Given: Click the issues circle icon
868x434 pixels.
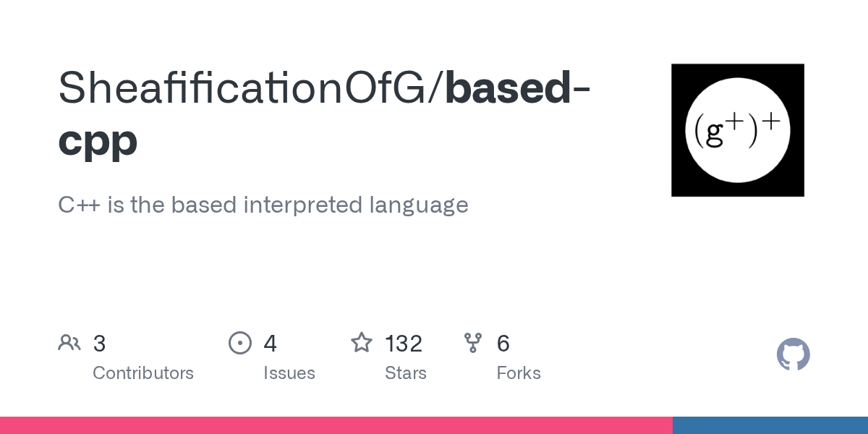Looking at the screenshot, I should 239,343.
